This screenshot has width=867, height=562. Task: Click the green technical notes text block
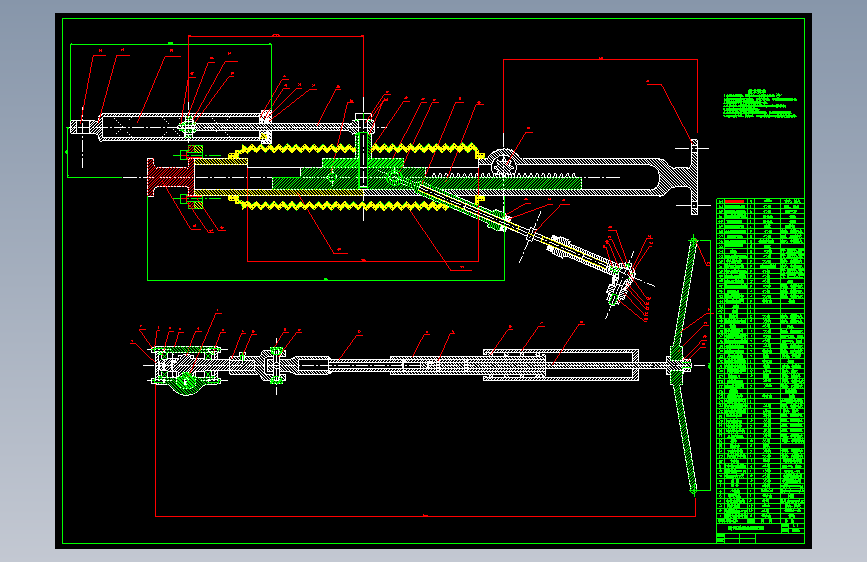click(760, 104)
